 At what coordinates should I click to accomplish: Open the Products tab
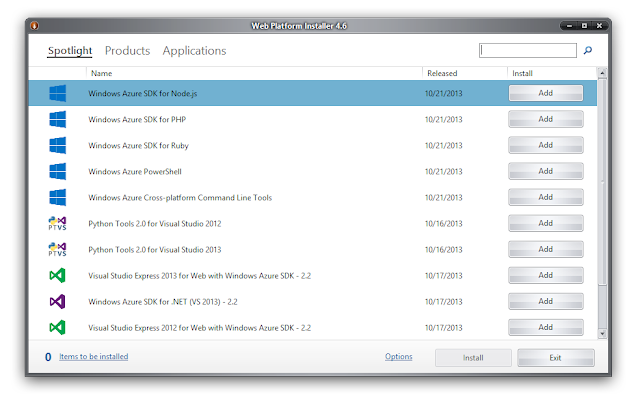(x=127, y=51)
